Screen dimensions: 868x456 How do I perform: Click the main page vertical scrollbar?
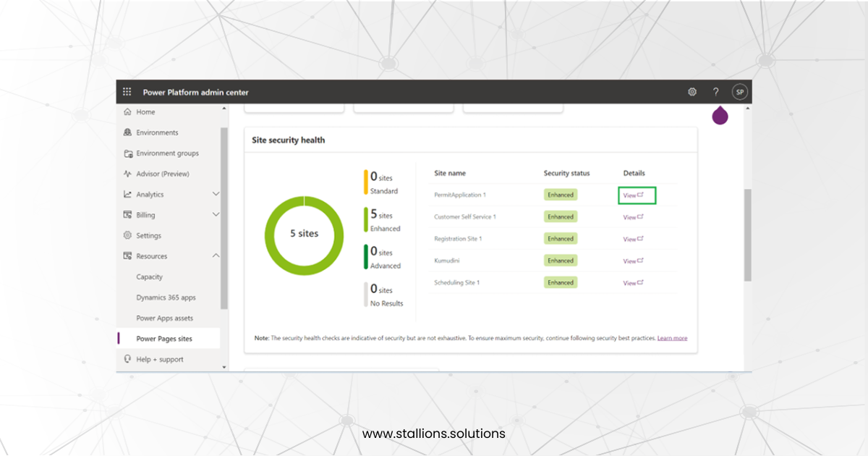(747, 235)
